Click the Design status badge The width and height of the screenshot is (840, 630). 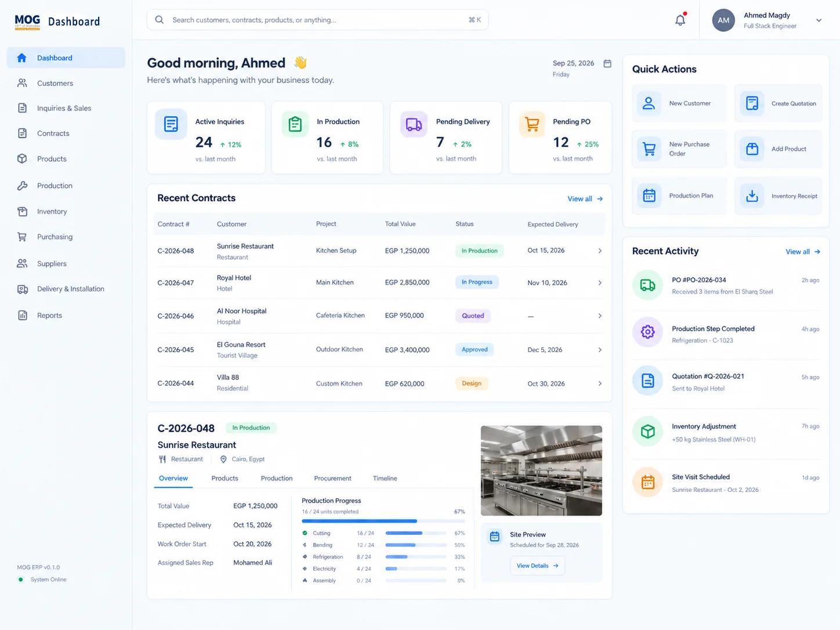472,383
